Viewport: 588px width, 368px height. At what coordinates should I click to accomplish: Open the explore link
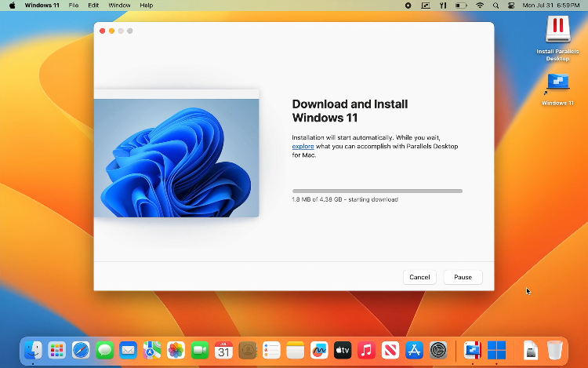(303, 146)
